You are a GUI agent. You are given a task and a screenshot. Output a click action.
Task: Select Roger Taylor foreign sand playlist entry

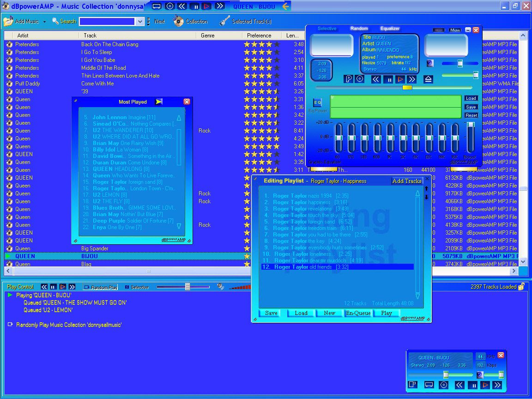307,222
